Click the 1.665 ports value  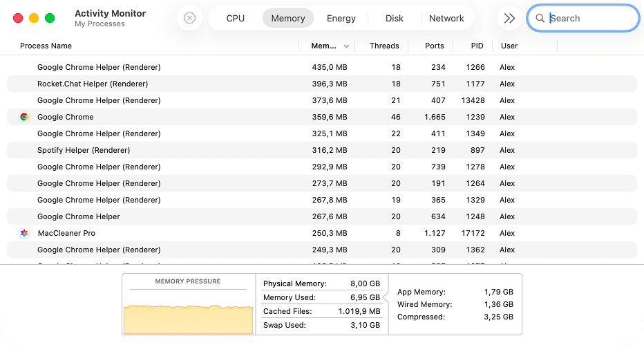(x=435, y=117)
